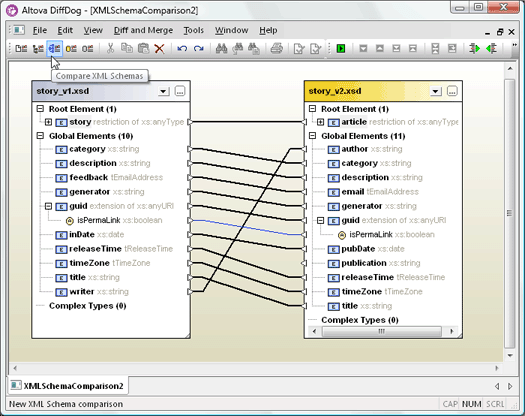Viewport: 525px width, 416px height.
Task: Click the document system icon beside File menu
Action: point(19,30)
